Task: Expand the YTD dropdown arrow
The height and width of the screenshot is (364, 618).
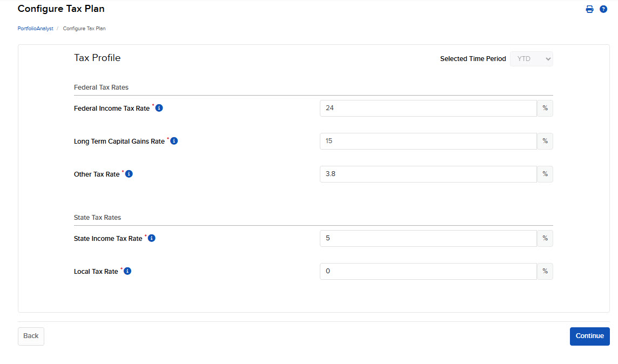Action: point(548,58)
